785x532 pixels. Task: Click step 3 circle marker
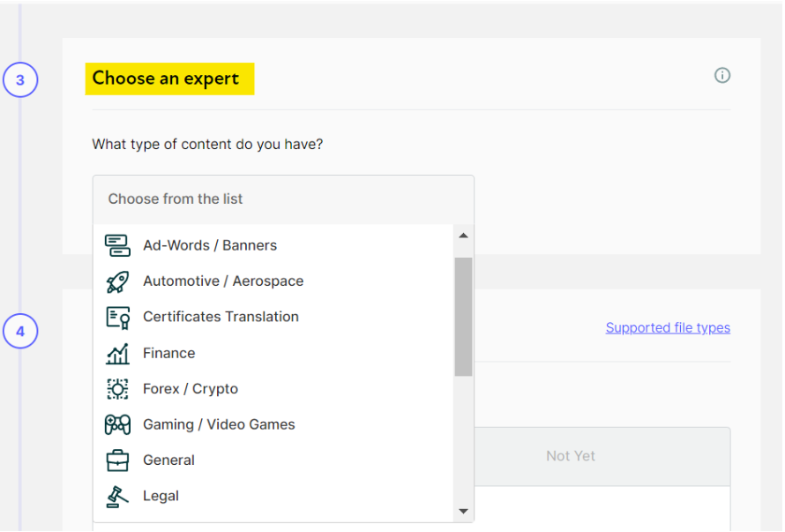(20, 80)
